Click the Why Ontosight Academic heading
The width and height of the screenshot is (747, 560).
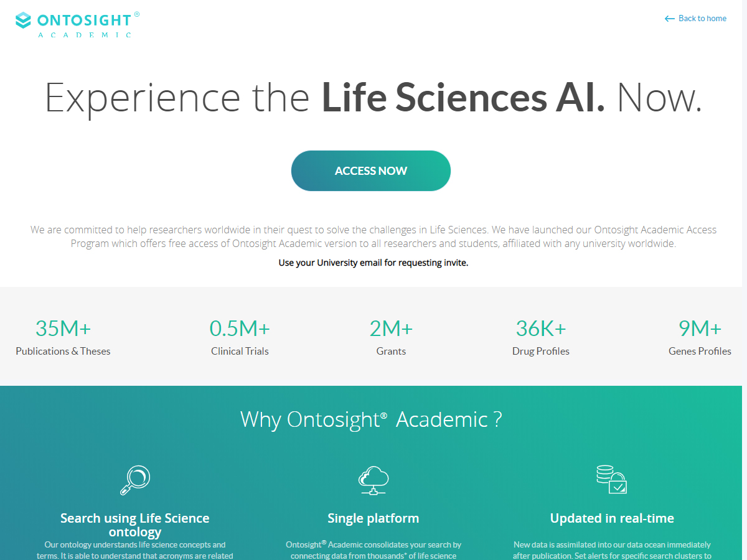tap(371, 419)
